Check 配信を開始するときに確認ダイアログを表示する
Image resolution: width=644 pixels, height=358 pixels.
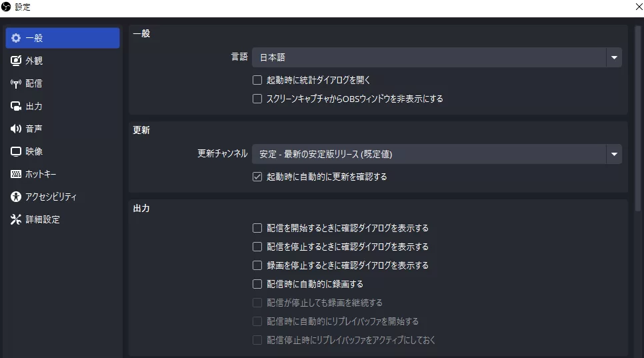[257, 228]
